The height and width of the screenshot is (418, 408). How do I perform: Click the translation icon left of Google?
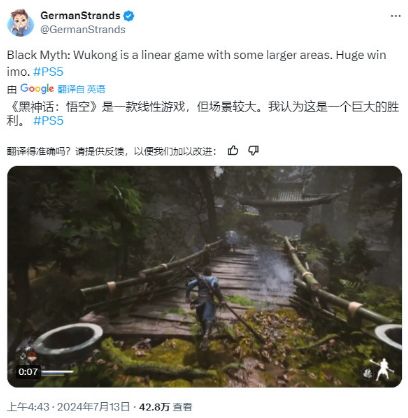coord(12,89)
